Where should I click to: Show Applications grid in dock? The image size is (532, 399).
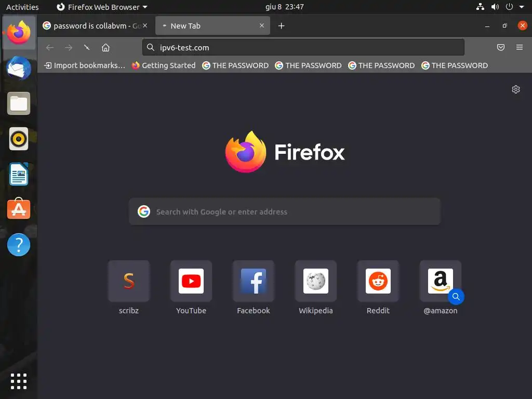[x=19, y=381]
